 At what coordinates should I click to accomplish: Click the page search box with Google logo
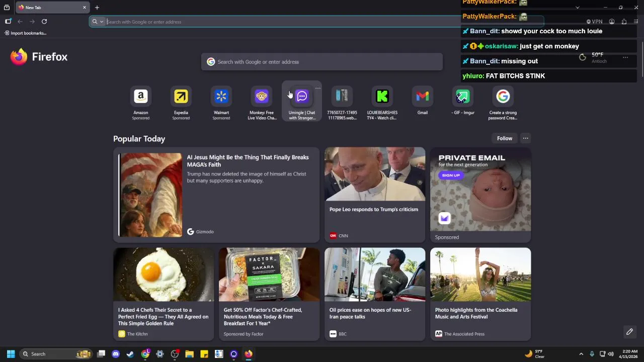pyautogui.click(x=322, y=62)
